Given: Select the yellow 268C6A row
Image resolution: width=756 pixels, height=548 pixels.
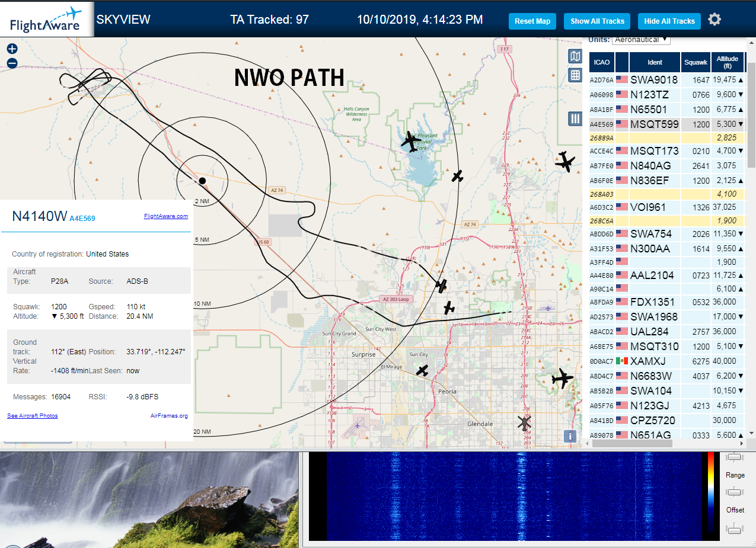Looking at the screenshot, I should [x=666, y=220].
